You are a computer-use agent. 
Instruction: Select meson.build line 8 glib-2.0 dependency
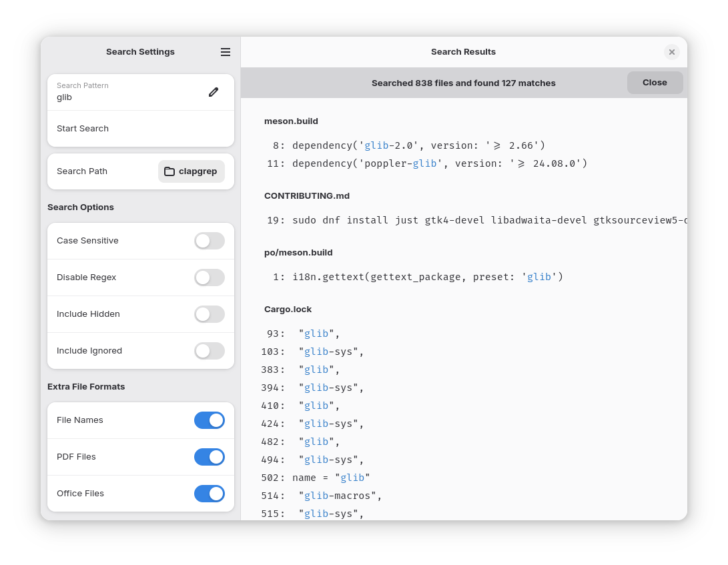(x=408, y=146)
